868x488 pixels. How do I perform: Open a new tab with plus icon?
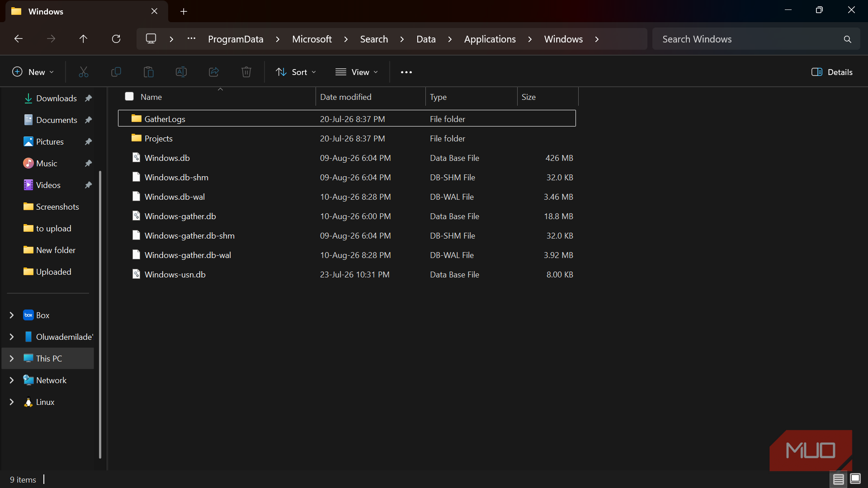pos(184,11)
